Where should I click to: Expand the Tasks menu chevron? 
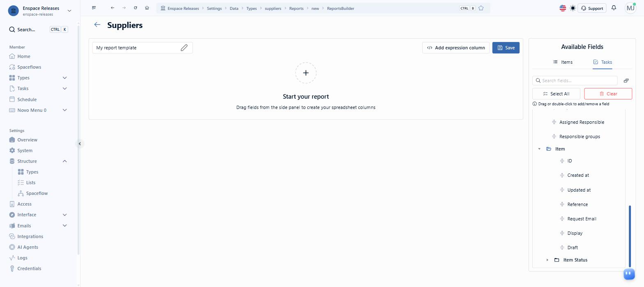64,88
